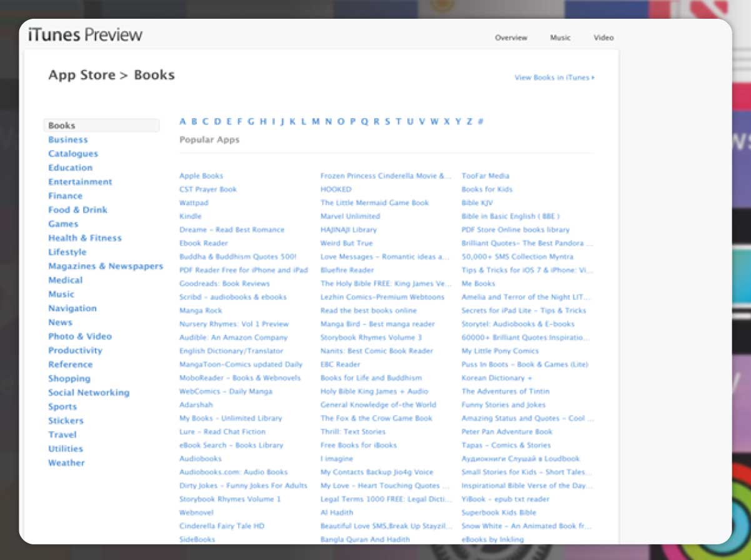Filter apps by letter K
The height and width of the screenshot is (560, 751).
[292, 122]
